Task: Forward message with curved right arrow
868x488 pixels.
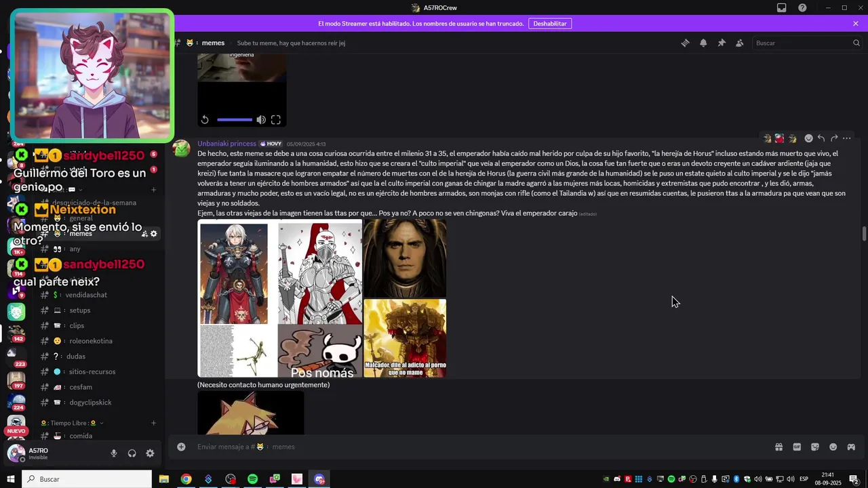Action: tap(834, 138)
